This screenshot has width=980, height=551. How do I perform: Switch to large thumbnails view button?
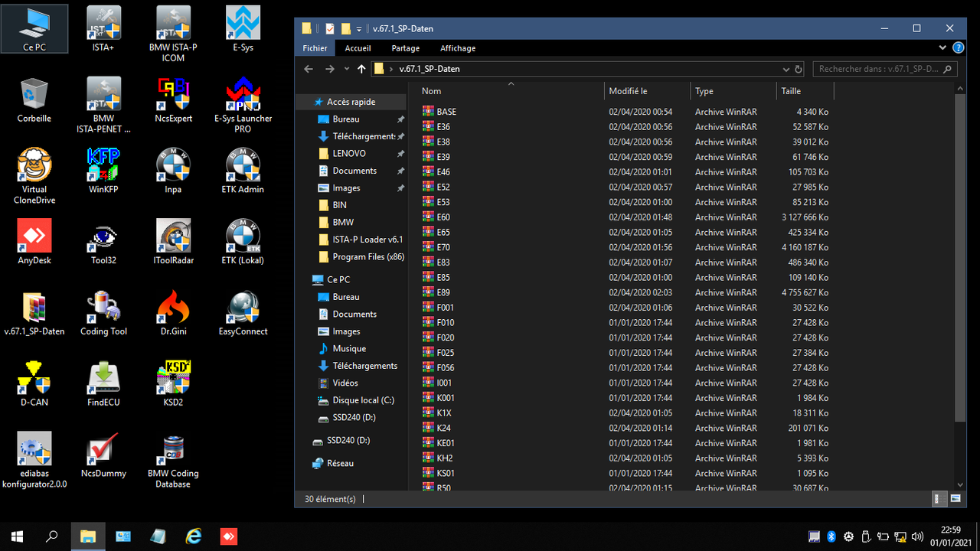tap(955, 499)
